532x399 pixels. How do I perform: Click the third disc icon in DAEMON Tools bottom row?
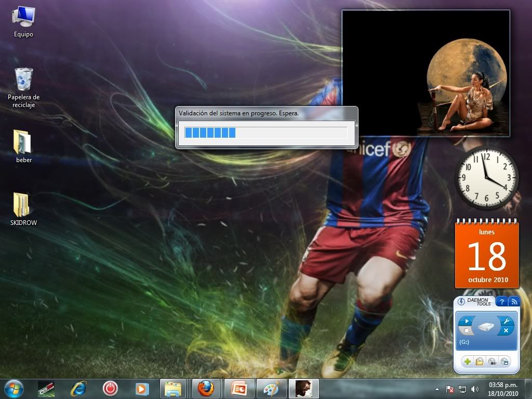coord(493,362)
